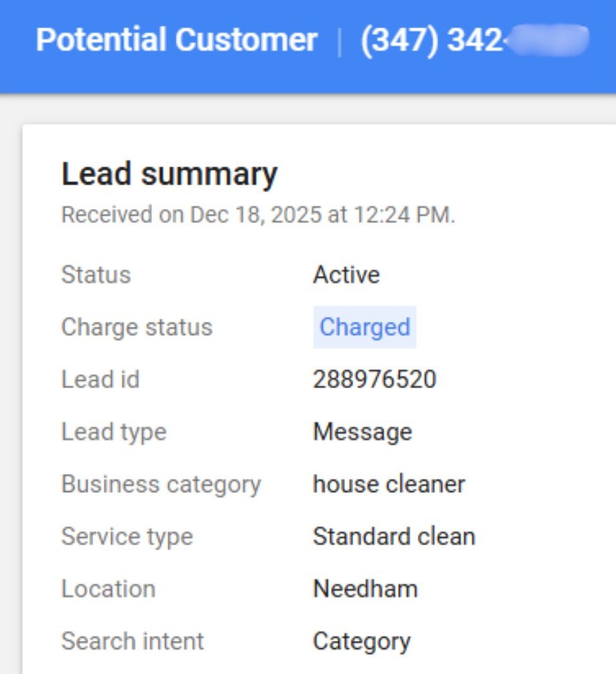
Task: Select the Message lead type value
Action: point(363,432)
